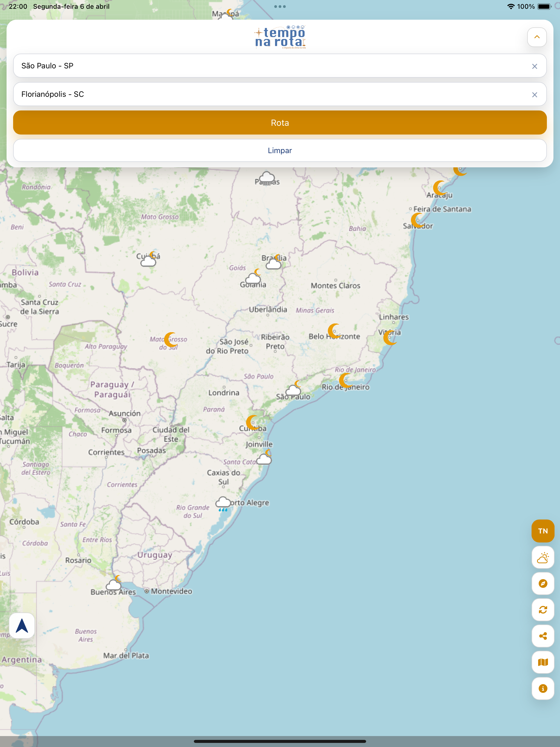Viewport: 560px width, 747px height.
Task: Tap the Caxias do Sul label
Action: [223, 477]
